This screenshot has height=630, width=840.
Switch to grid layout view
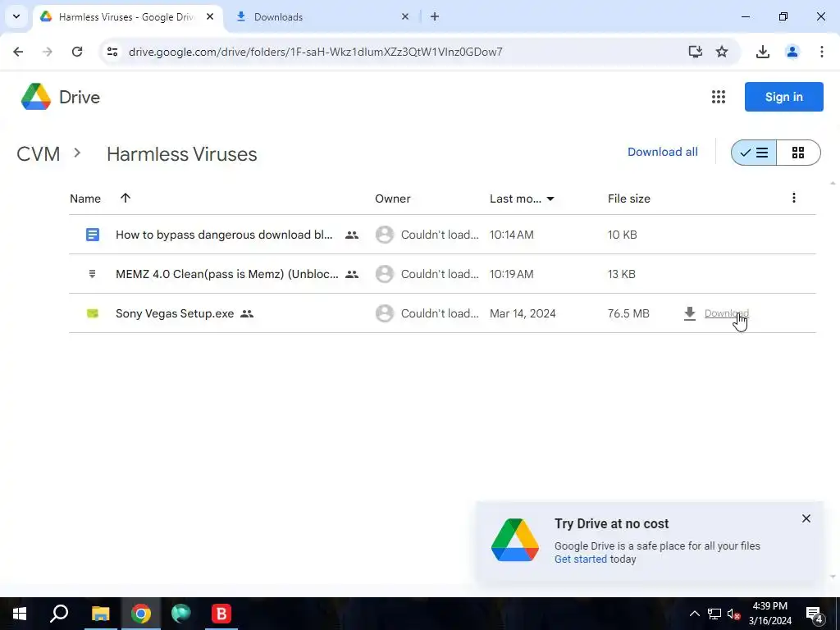798,153
